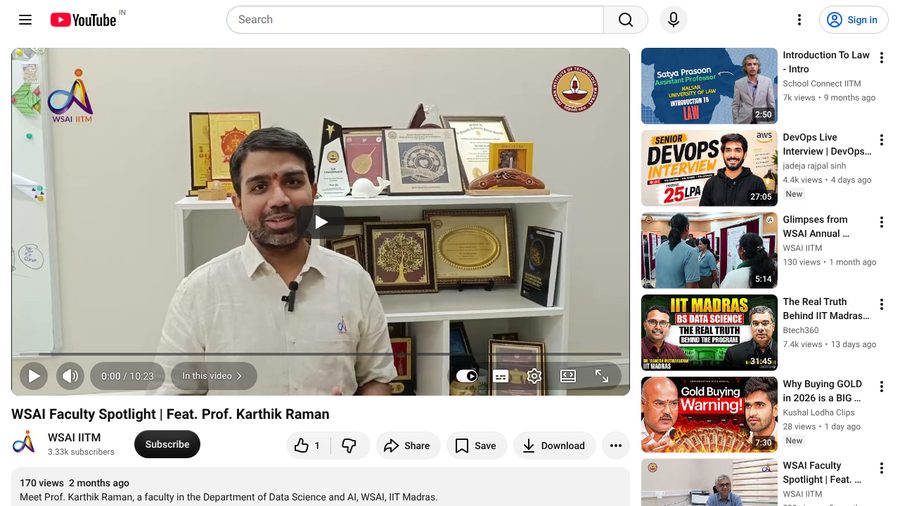This screenshot has width=900, height=506.
Task: Toggle subtitles/closed captions
Action: point(501,376)
